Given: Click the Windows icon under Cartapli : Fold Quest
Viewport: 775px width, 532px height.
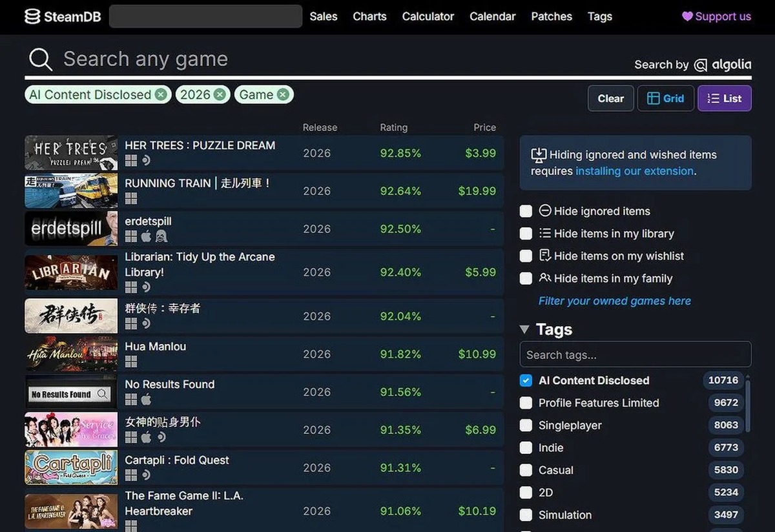Looking at the screenshot, I should 131,475.
